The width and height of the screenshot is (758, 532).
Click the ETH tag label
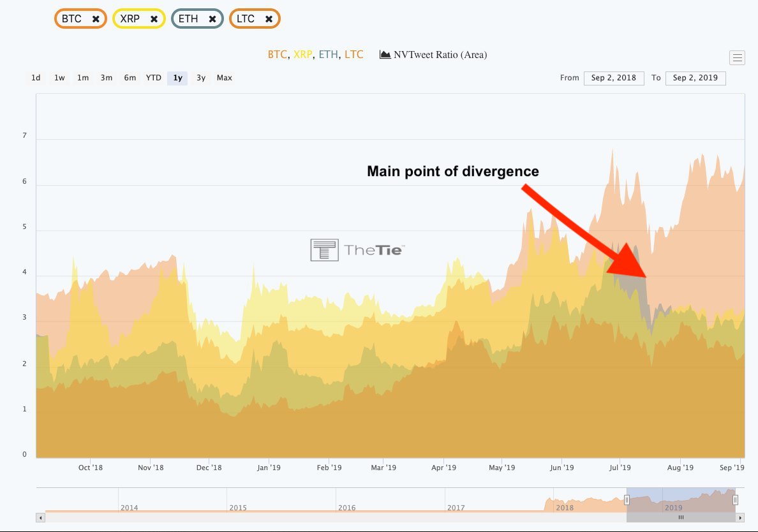(x=188, y=19)
